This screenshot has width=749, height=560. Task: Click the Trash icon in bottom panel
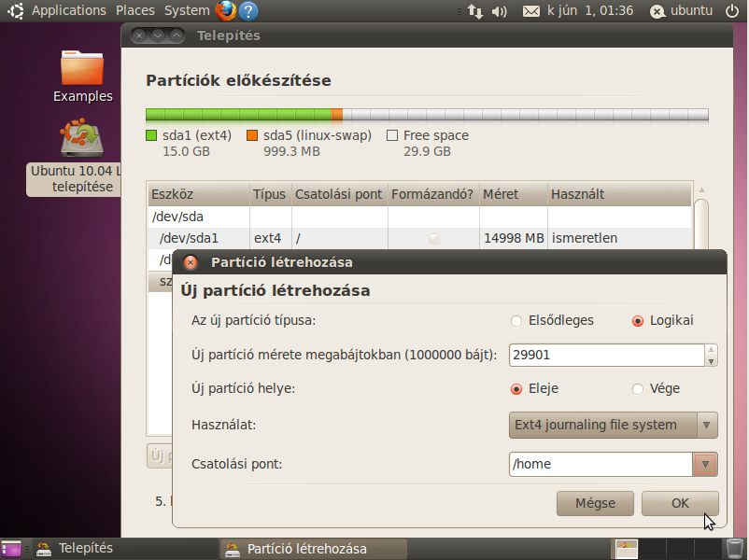pos(735,548)
